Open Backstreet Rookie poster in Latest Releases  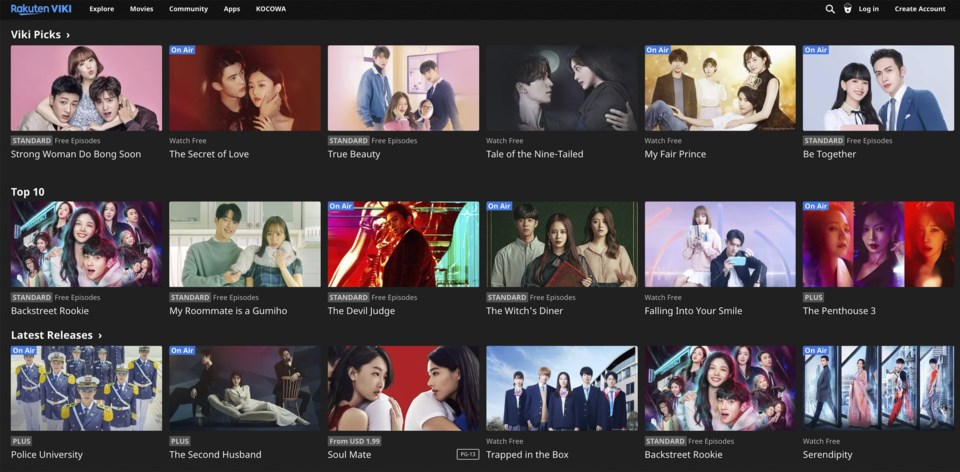tap(720, 388)
